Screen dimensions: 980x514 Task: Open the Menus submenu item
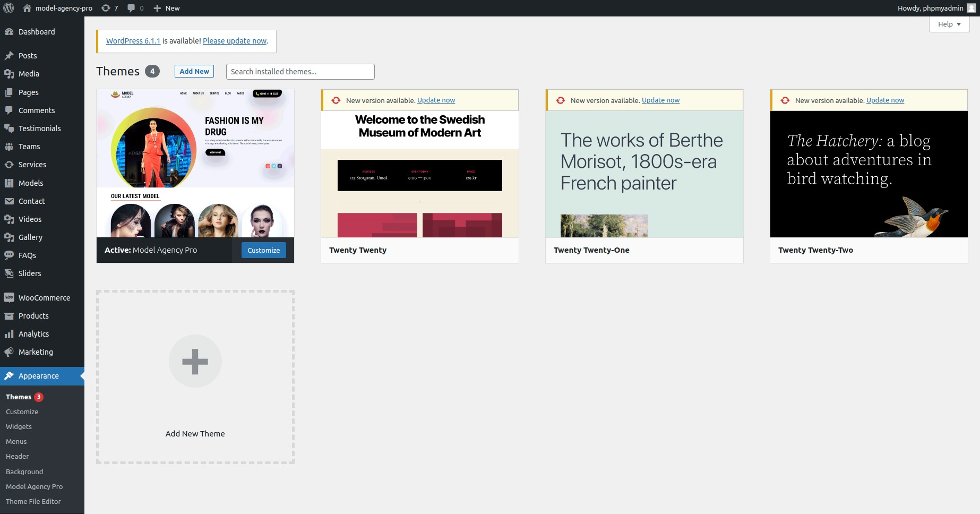(16, 441)
